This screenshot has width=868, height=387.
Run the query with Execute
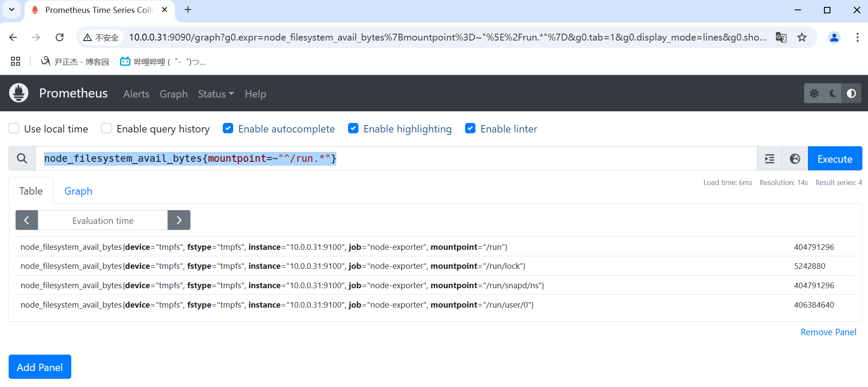[835, 159]
